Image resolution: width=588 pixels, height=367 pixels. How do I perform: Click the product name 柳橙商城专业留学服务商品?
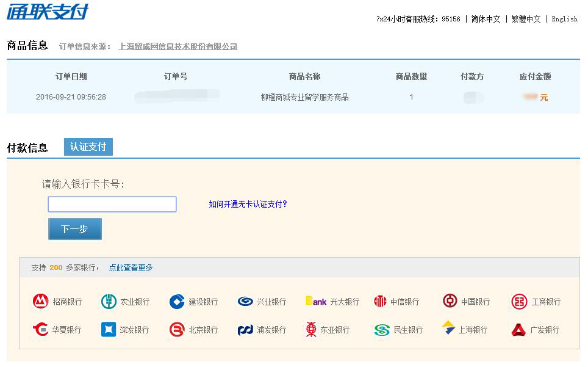pos(305,97)
